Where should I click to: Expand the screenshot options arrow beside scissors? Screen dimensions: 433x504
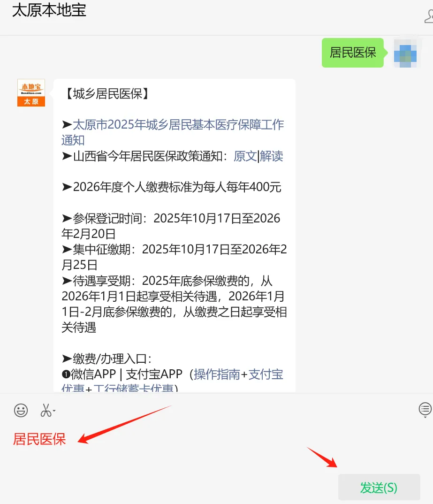(54, 411)
